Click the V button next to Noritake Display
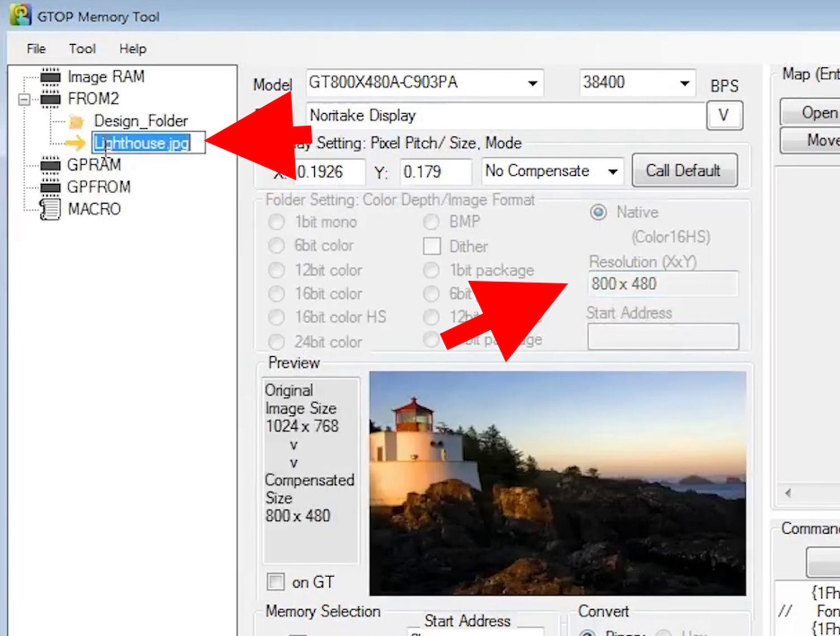The image size is (840, 636). pyautogui.click(x=724, y=115)
